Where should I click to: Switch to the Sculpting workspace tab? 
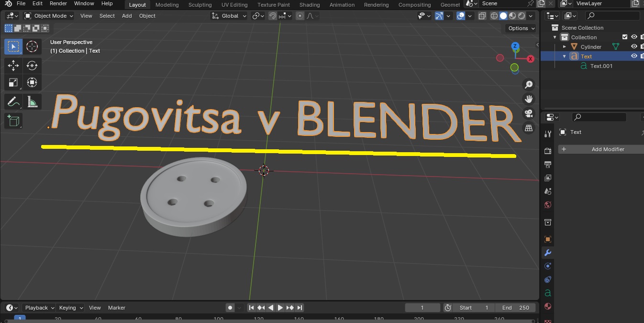[x=200, y=5]
